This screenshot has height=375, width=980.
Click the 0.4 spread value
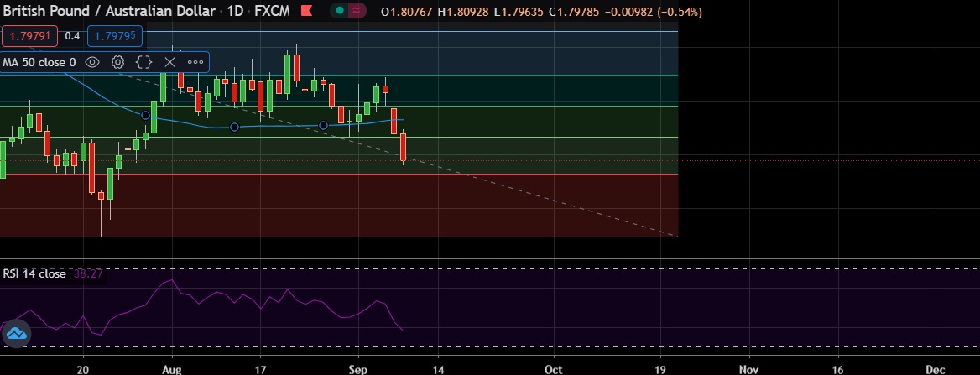click(72, 36)
